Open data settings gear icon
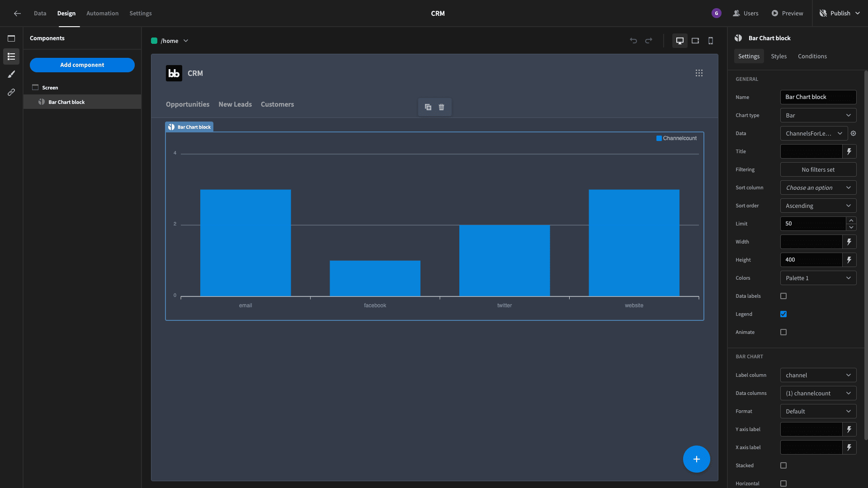The width and height of the screenshot is (868, 488). [854, 133]
